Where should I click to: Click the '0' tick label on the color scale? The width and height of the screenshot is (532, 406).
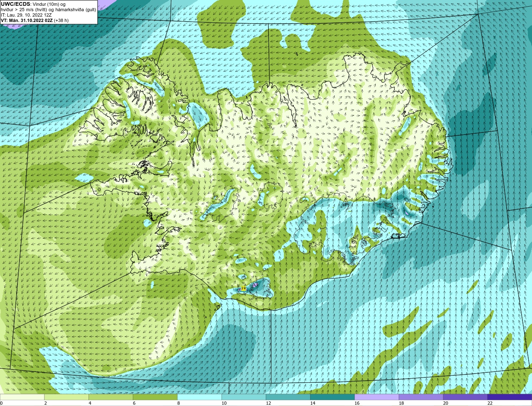(x=1, y=403)
